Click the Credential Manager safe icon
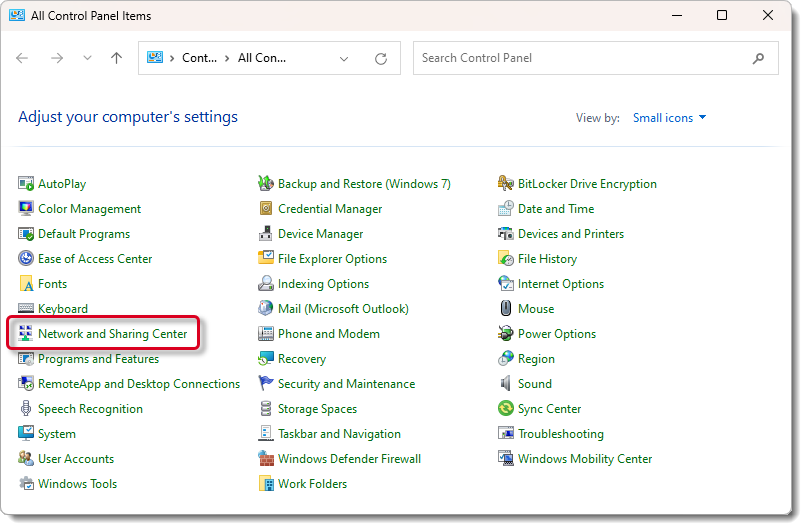 (x=266, y=208)
